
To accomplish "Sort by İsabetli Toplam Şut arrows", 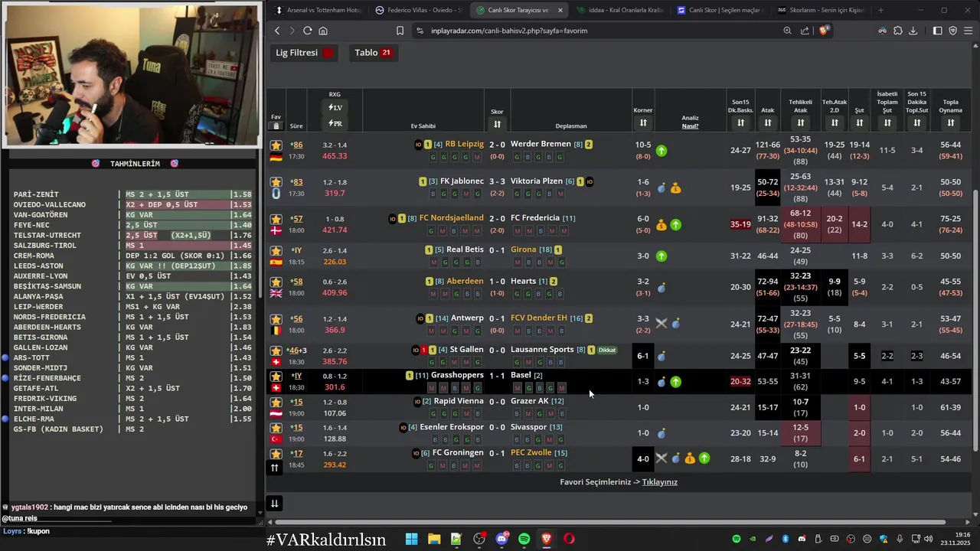I will point(887,122).
